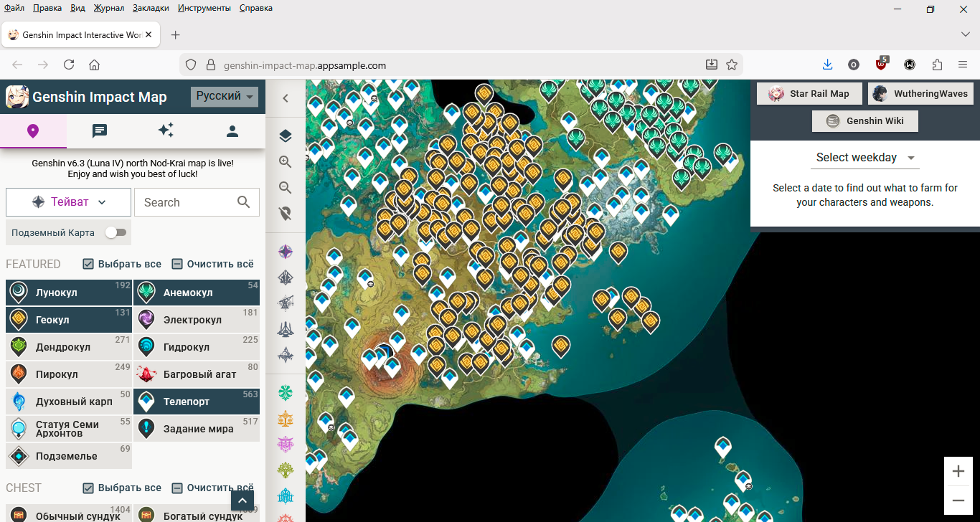Click the hide markers pin icon

coord(286,214)
